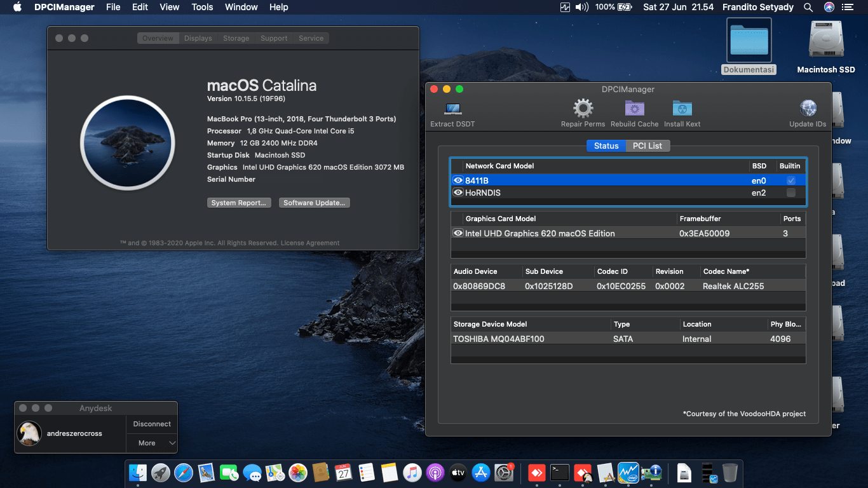Click the Update IDs icon
The height and width of the screenshot is (488, 868).
pyautogui.click(x=807, y=108)
